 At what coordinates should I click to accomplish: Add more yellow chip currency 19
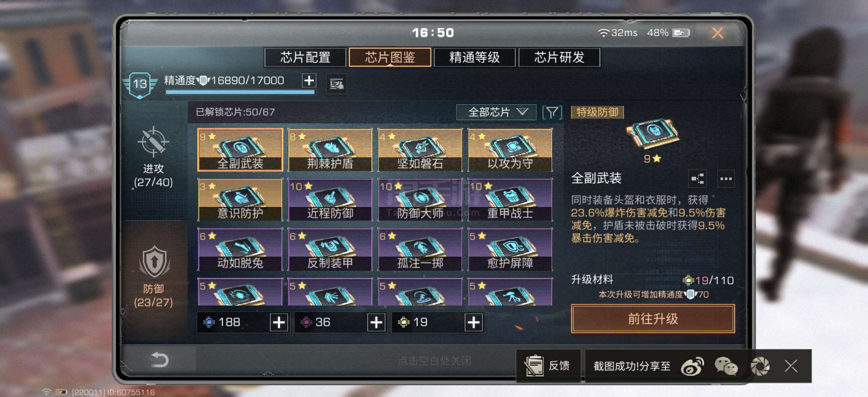474,322
